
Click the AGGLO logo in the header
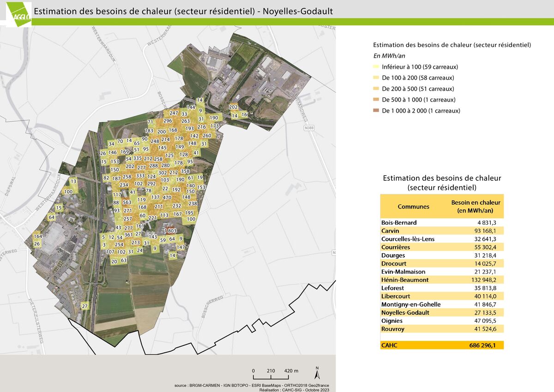click(19, 14)
